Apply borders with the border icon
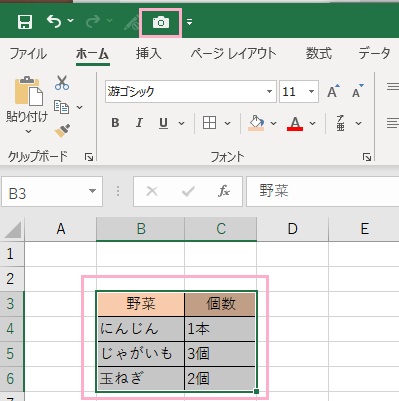 click(x=209, y=123)
